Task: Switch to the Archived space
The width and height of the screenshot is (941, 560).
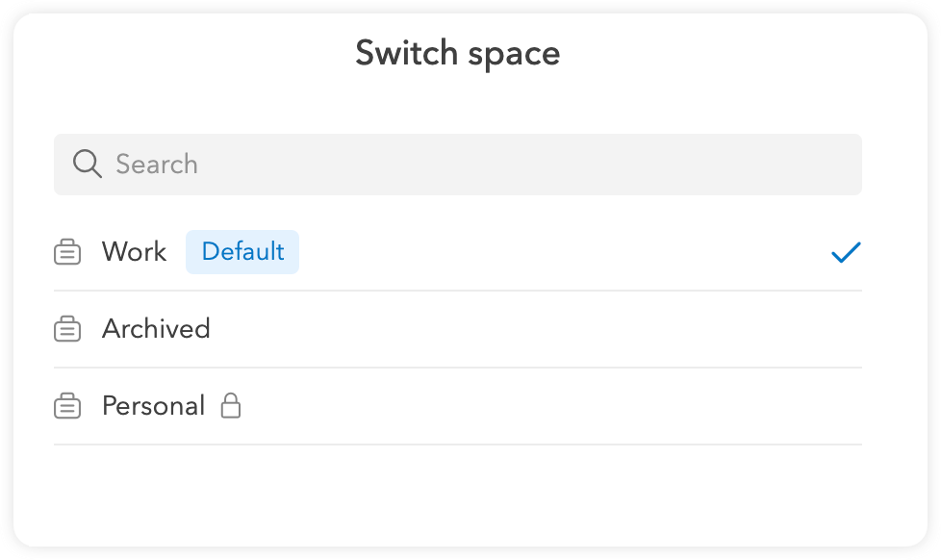Action: [x=156, y=329]
